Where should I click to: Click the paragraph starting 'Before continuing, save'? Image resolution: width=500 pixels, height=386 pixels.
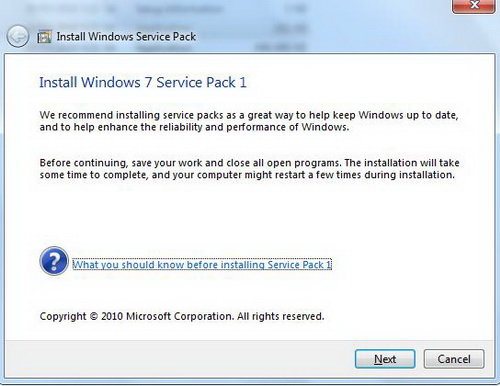click(x=249, y=169)
